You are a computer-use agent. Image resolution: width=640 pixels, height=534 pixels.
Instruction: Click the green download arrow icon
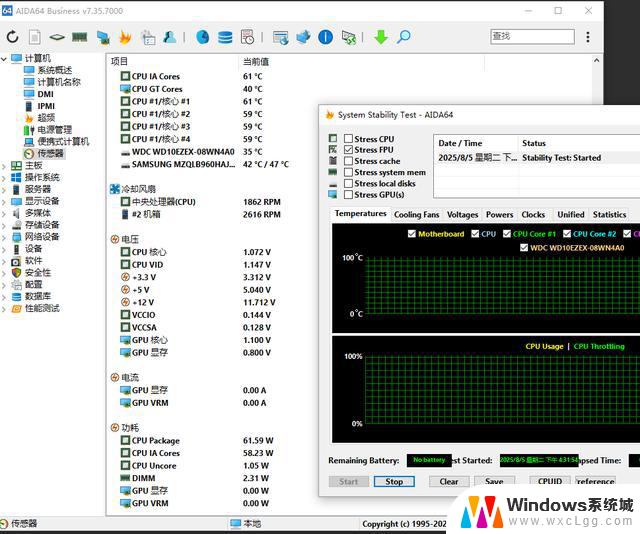[x=381, y=37]
